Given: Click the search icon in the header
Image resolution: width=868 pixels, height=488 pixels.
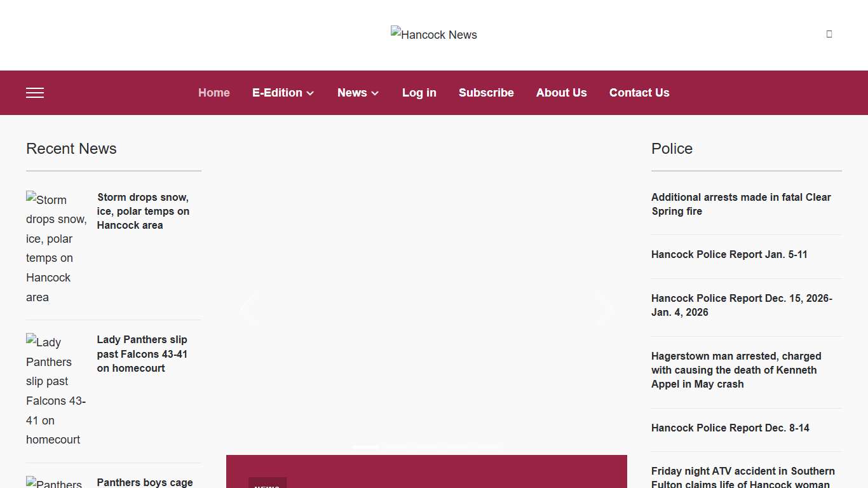Looking at the screenshot, I should [x=829, y=34].
